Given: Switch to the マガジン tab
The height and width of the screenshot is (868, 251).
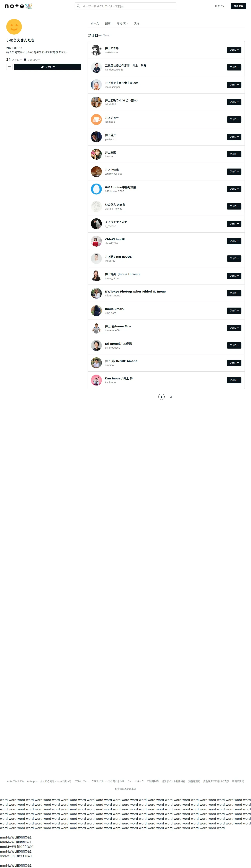Looking at the screenshot, I should pyautogui.click(x=122, y=24).
